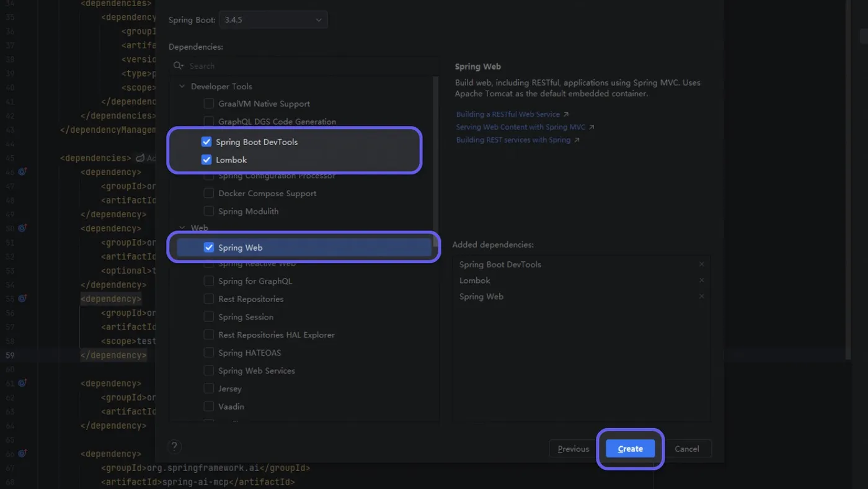Enable Spring HATEOAS checkbox
Viewport: 868px width, 489px height.
pos(209,353)
